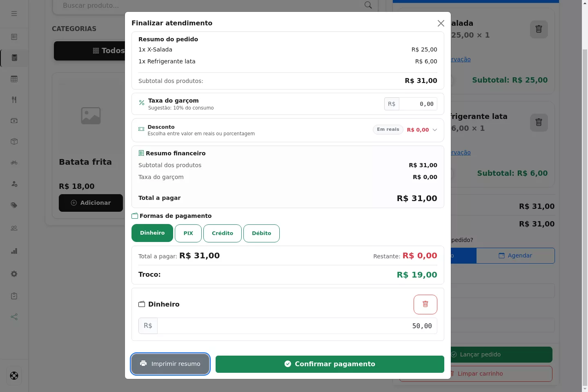Viewport: 588px width, 392px height.
Task: Click the lifebuoy help icon
Action: pyautogui.click(x=14, y=376)
